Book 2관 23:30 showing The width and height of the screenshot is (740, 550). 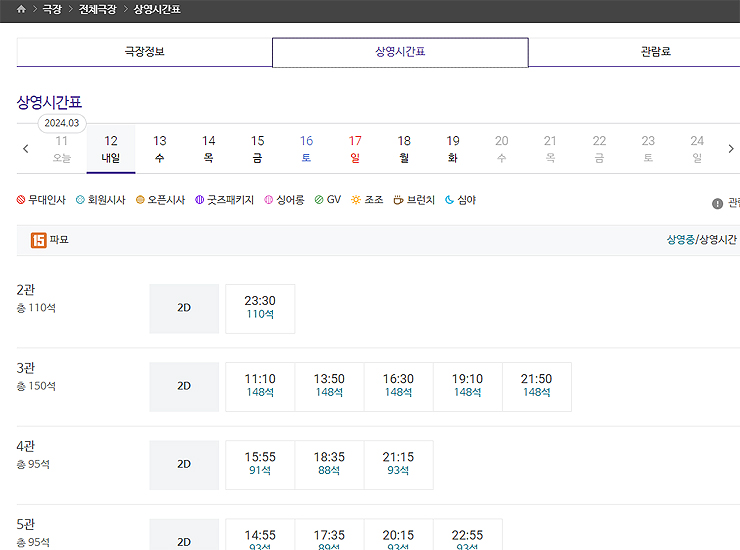click(260, 308)
